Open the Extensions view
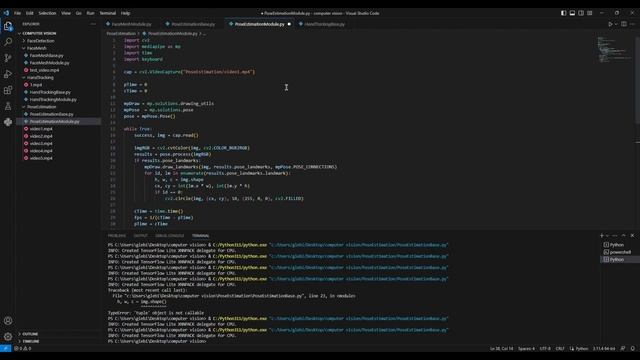The image size is (640, 360). [x=8, y=90]
